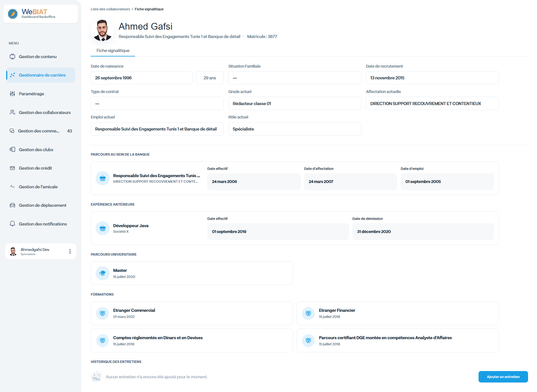Click the Gestion des clubs icon

pos(12,149)
